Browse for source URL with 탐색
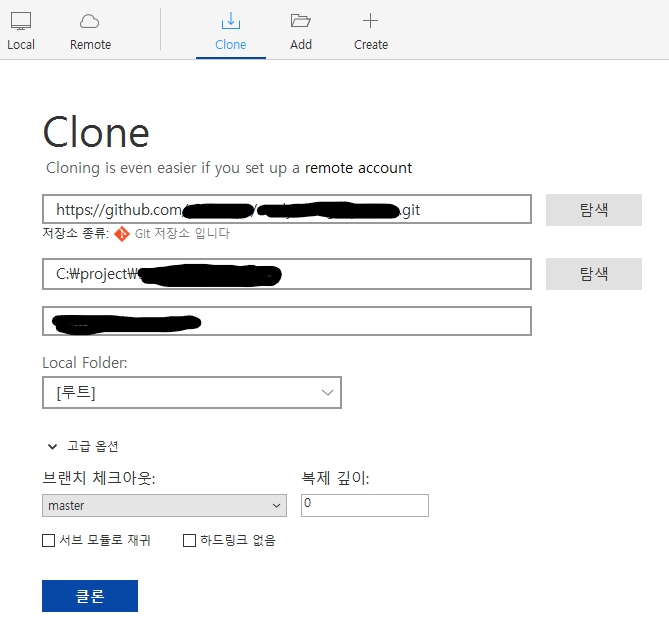 (x=594, y=210)
